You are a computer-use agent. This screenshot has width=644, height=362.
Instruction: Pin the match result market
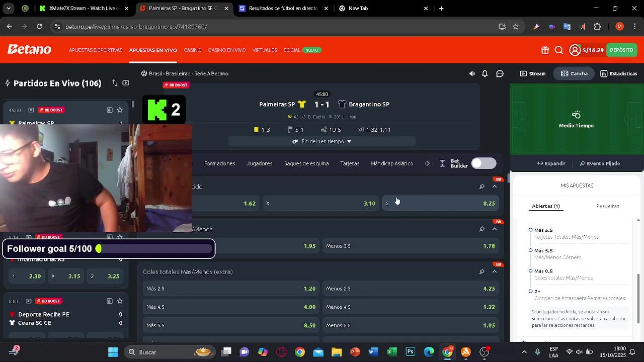(481, 187)
